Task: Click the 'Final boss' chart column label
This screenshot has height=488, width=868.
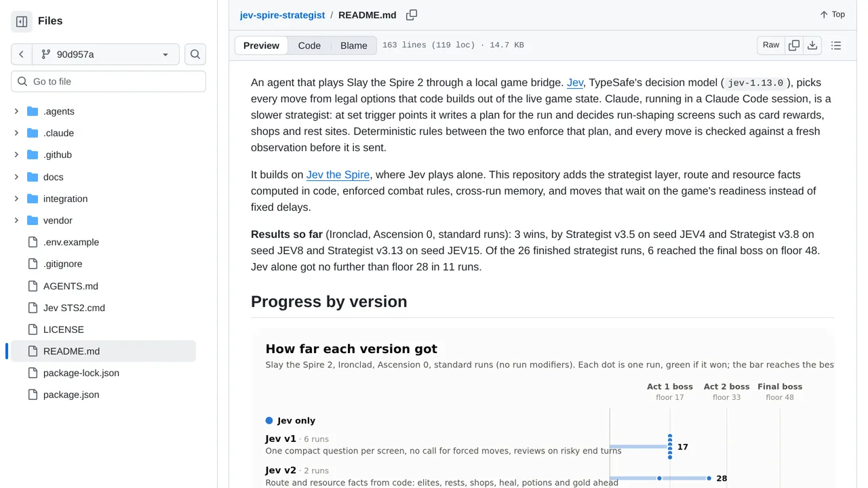Action: point(780,386)
